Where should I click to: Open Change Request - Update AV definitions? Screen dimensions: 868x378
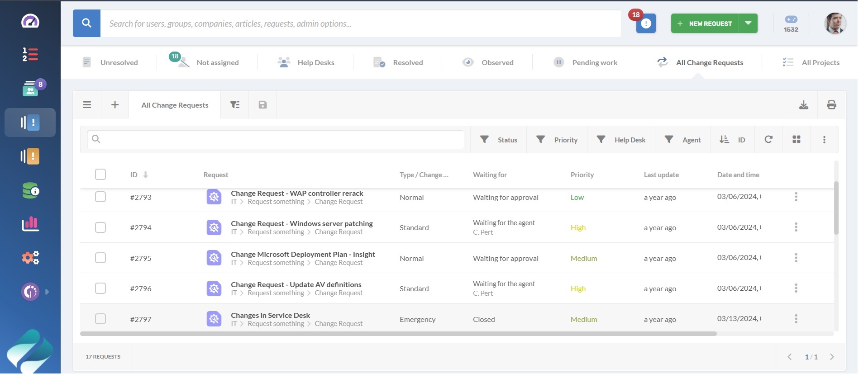point(296,284)
